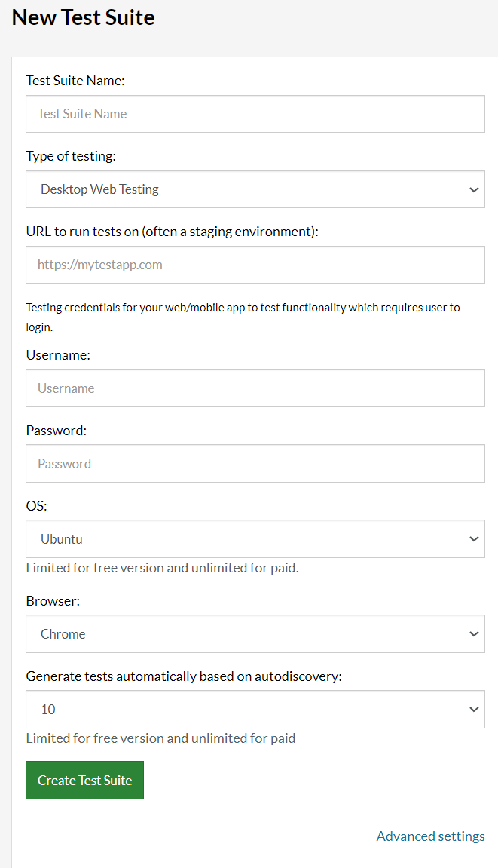Select the Username text box
Screen dimensions: 498x868
(x=255, y=388)
